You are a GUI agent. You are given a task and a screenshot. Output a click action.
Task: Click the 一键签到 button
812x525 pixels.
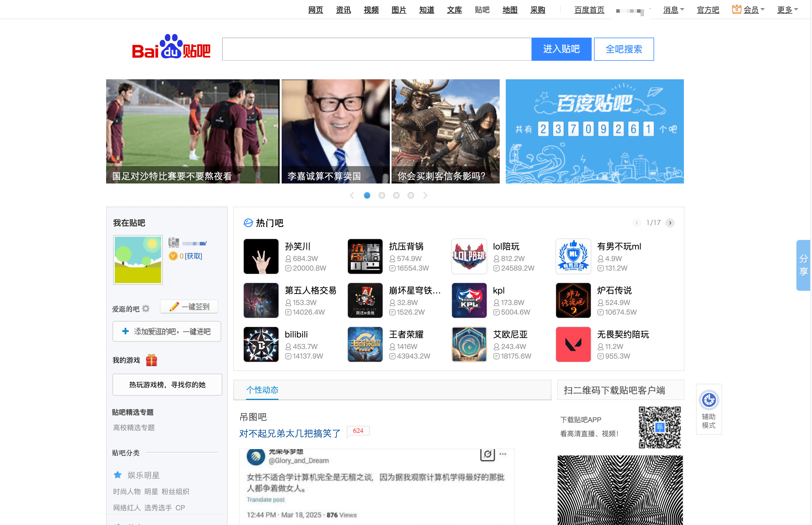pos(189,306)
